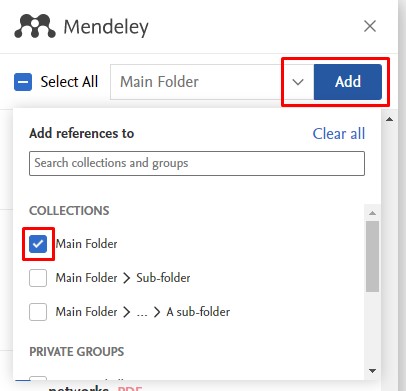
Task: Click the Mendeley logo icon
Action: pyautogui.click(x=35, y=26)
